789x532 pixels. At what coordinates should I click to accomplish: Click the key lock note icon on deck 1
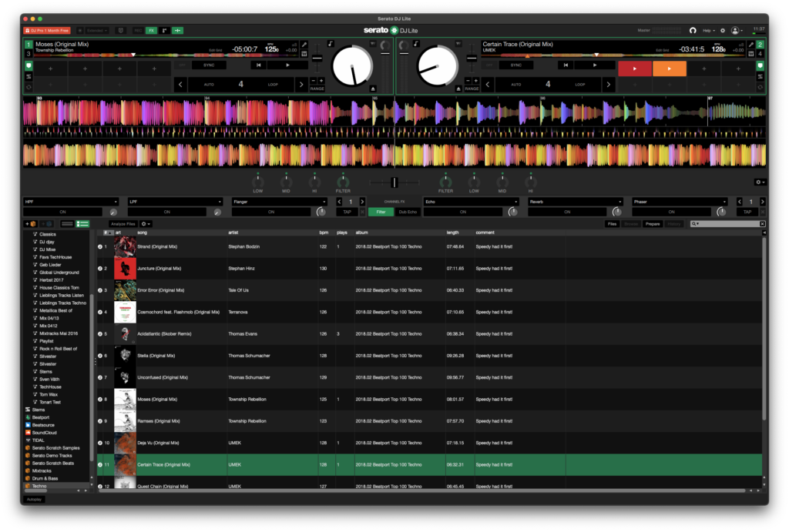point(331,44)
